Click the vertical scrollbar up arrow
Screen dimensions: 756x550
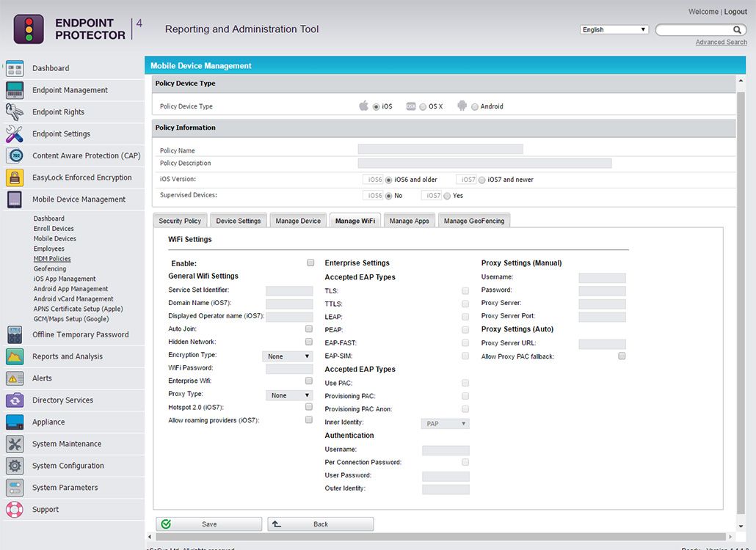coord(741,81)
